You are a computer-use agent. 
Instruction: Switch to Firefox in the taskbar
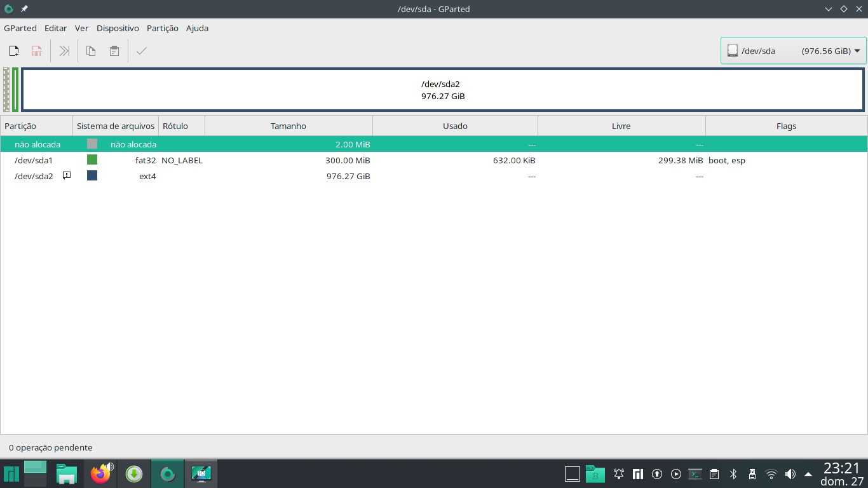pyautogui.click(x=100, y=473)
